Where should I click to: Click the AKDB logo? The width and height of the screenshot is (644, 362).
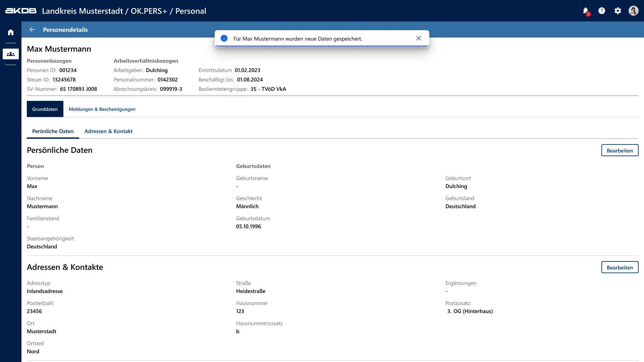[x=21, y=11]
